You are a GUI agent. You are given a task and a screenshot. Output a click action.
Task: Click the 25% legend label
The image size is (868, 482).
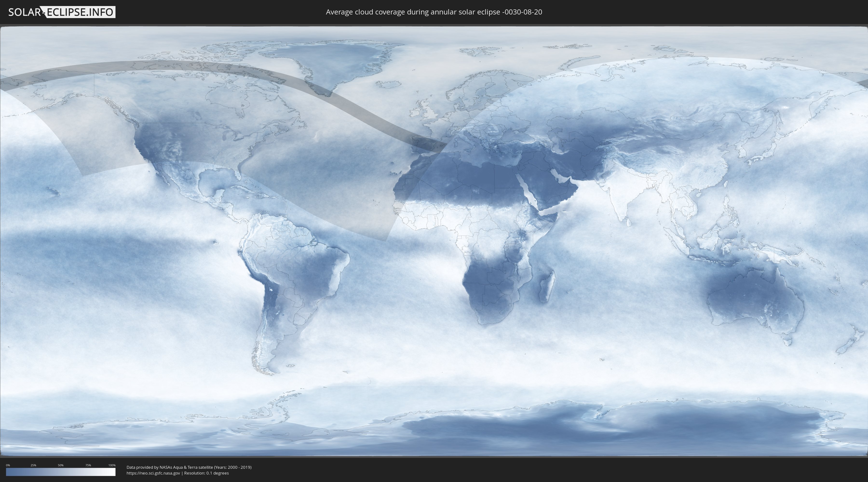[33, 465]
